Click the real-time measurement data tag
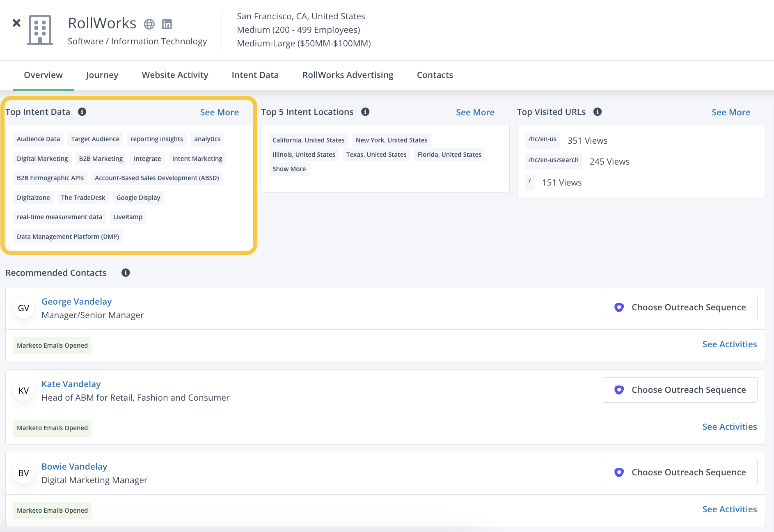Image resolution: width=774 pixels, height=532 pixels. pyautogui.click(x=60, y=217)
